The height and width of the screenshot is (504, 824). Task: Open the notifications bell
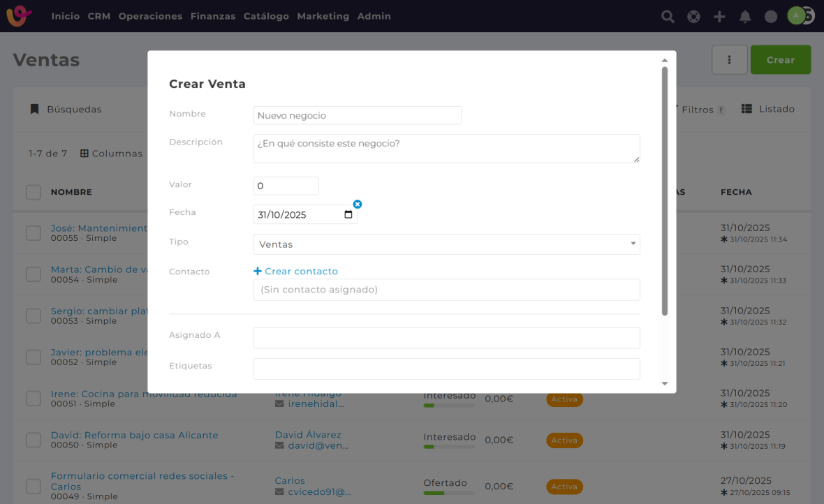click(745, 17)
